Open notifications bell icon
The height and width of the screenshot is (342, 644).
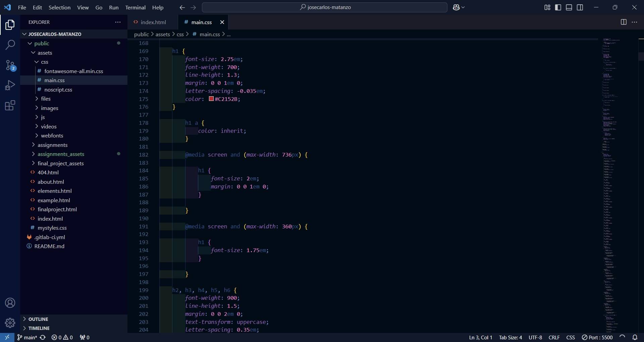pyautogui.click(x=635, y=337)
